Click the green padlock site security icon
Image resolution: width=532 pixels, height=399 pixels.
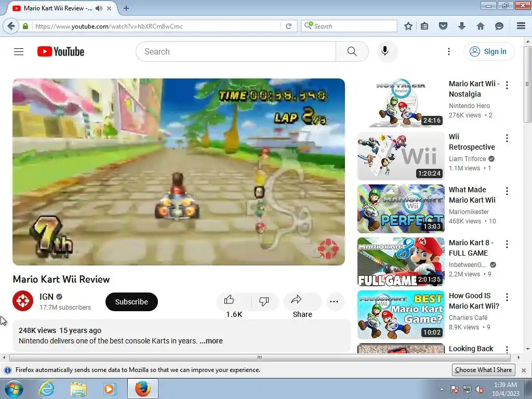[25, 26]
